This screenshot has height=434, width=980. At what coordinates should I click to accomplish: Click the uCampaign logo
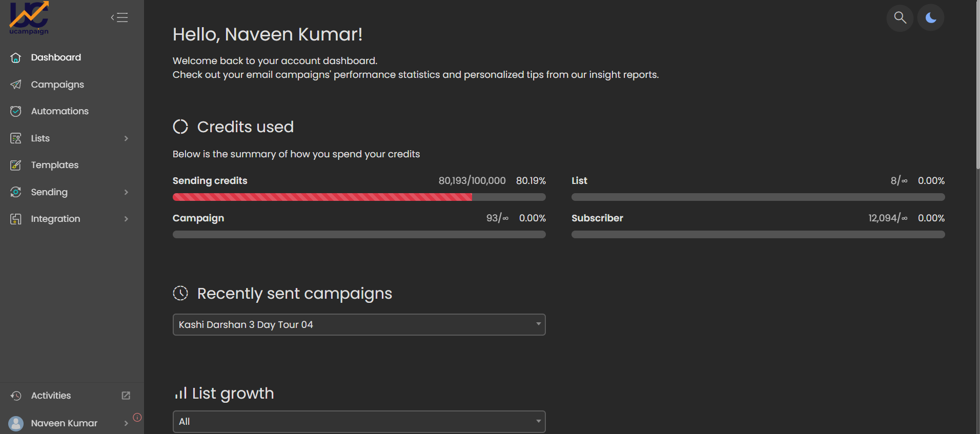click(x=29, y=18)
